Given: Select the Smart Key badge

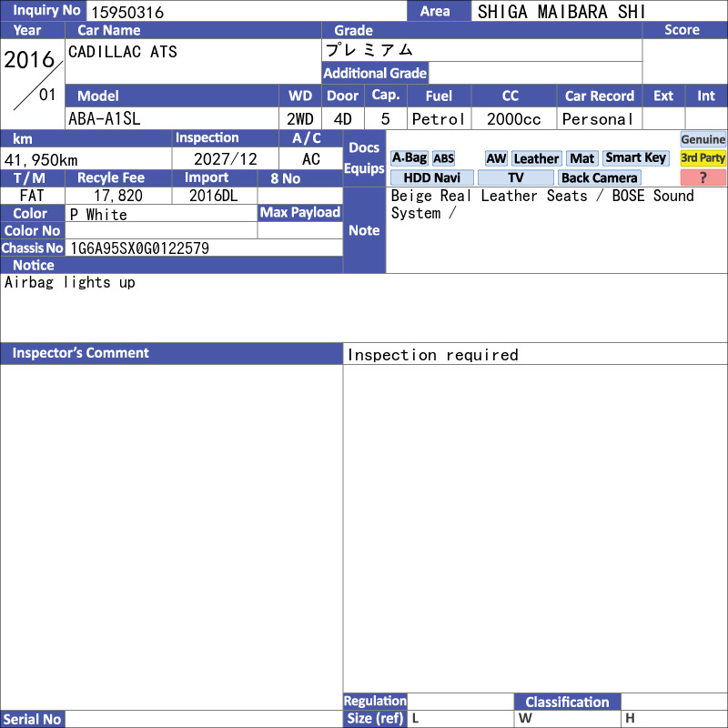Looking at the screenshot, I should 635,158.
